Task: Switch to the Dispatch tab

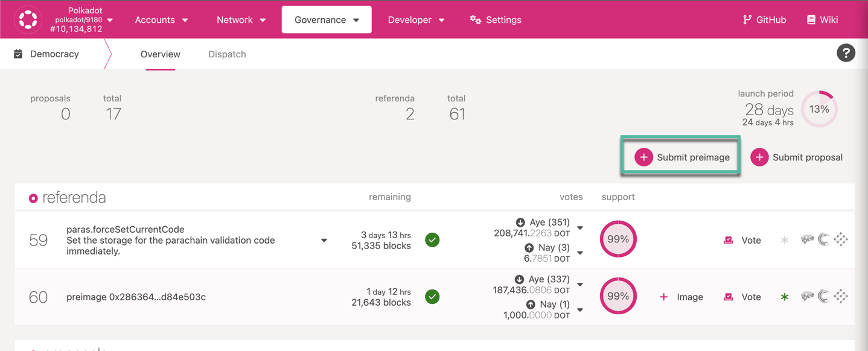Action: point(227,54)
